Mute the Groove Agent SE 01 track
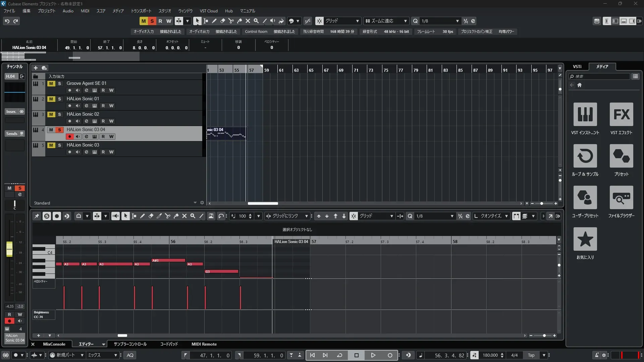This screenshot has height=362, width=644. pos(51,83)
